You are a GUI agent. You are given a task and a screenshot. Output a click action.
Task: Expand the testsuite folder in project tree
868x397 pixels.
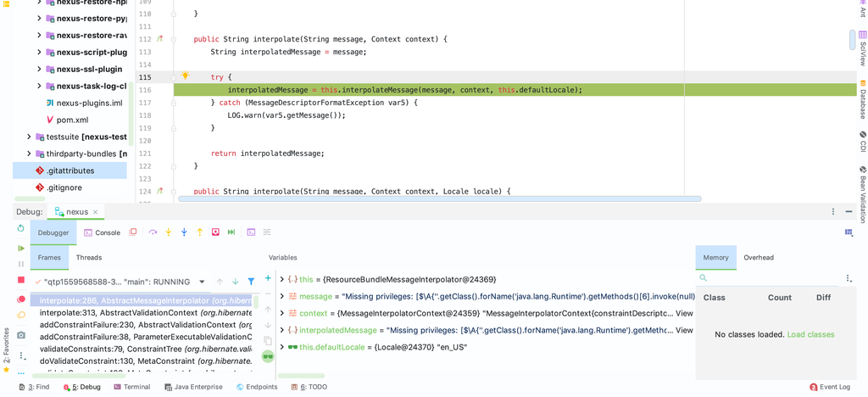[x=29, y=137]
